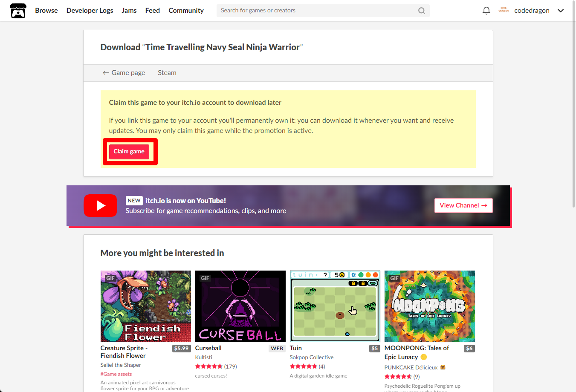This screenshot has width=576, height=392.
Task: Focus the search games or creators field
Action: click(x=323, y=11)
